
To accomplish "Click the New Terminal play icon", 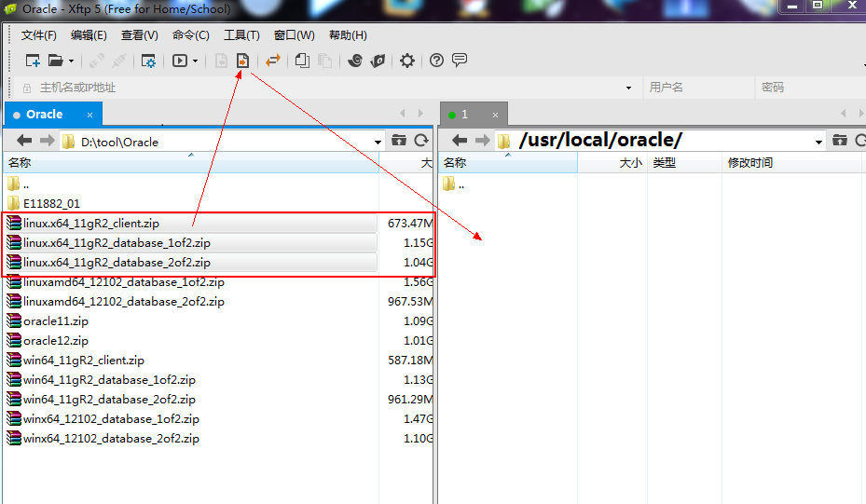I will [x=180, y=61].
